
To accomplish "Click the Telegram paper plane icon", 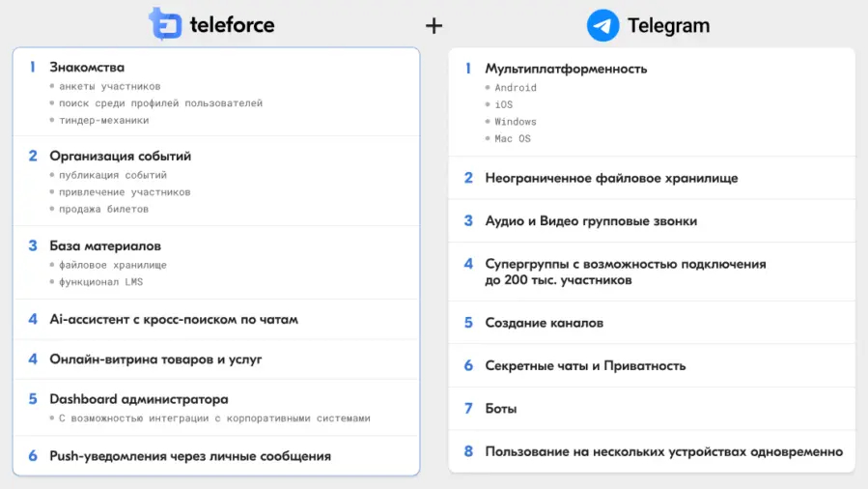I will tap(603, 25).
